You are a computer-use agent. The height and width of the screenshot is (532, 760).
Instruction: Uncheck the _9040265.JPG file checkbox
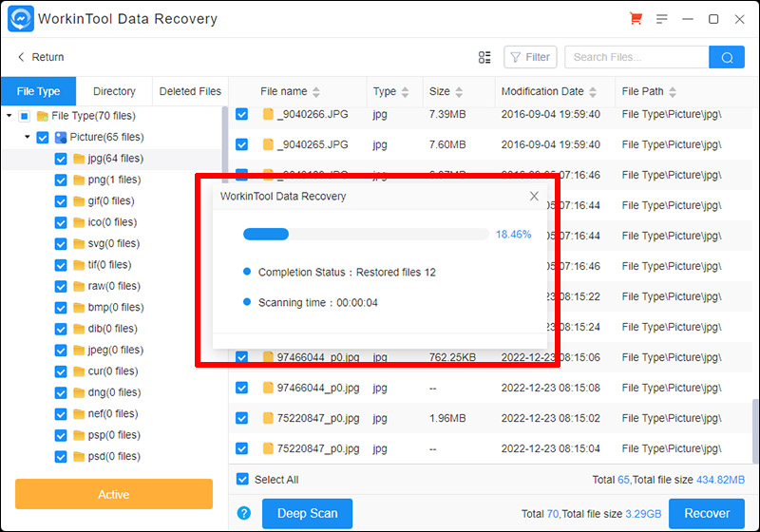(x=242, y=144)
